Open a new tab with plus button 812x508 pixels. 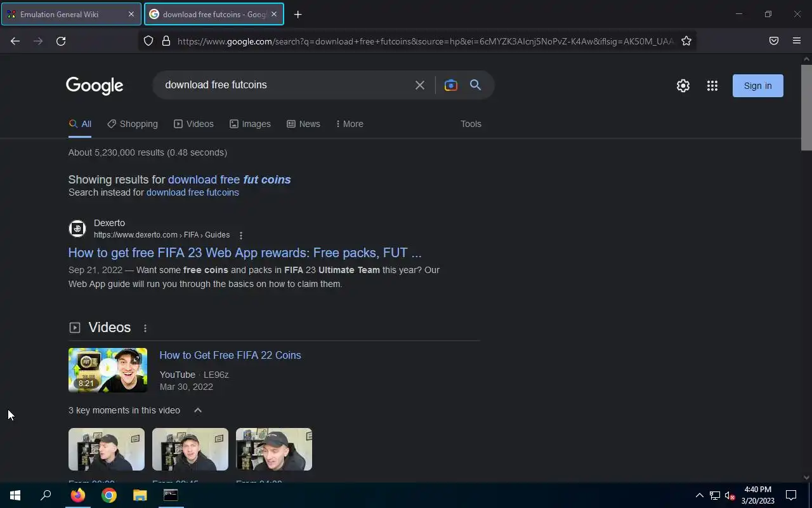click(x=298, y=14)
